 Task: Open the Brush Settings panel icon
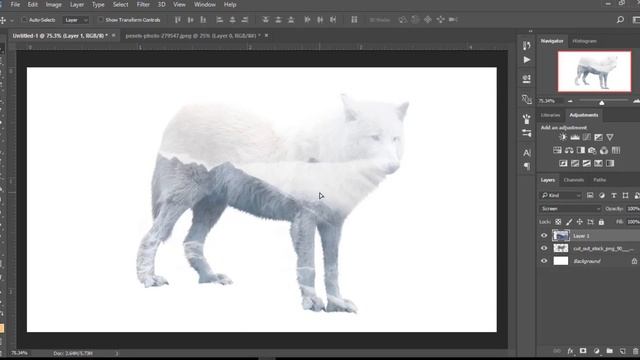point(527,119)
